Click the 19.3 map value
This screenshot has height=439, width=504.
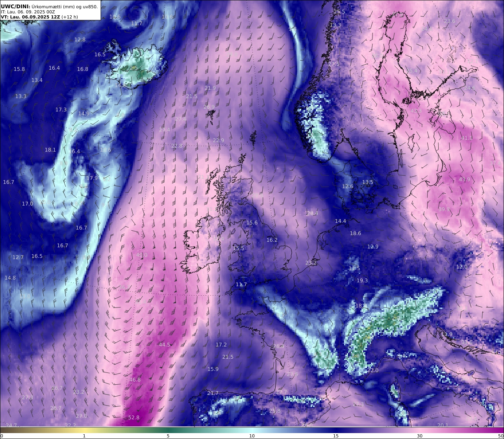(x=362, y=280)
